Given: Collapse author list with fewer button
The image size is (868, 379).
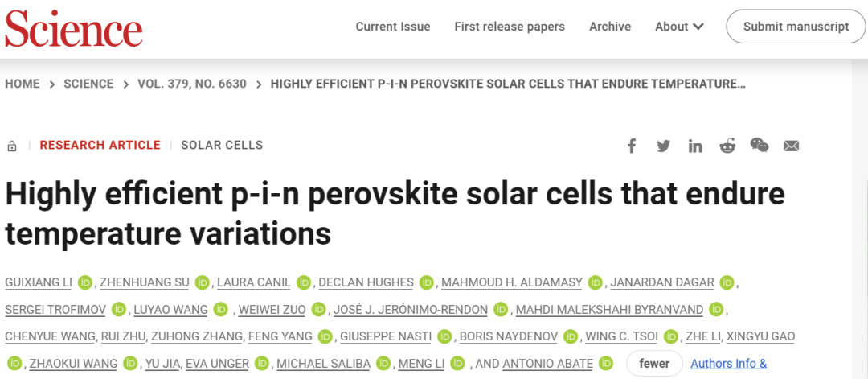Looking at the screenshot, I should pyautogui.click(x=654, y=364).
